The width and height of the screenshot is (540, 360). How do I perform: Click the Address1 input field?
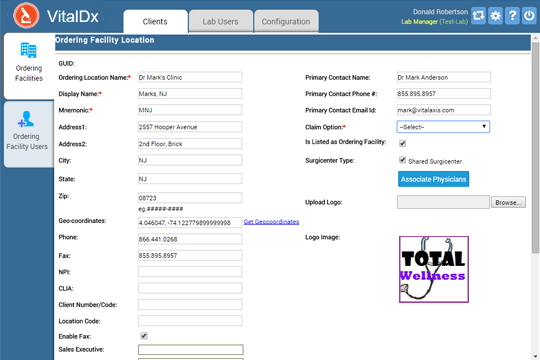point(190,127)
